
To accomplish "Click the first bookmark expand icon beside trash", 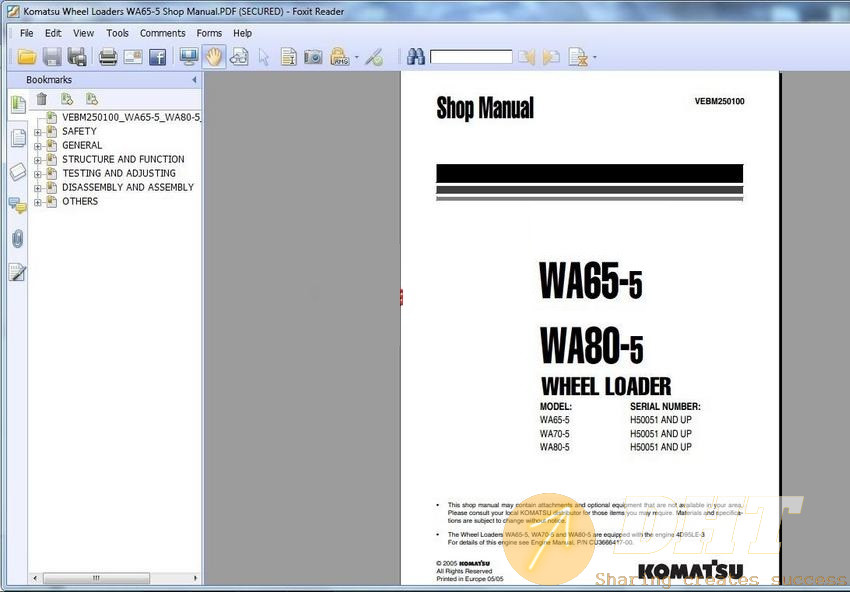I will point(67,99).
